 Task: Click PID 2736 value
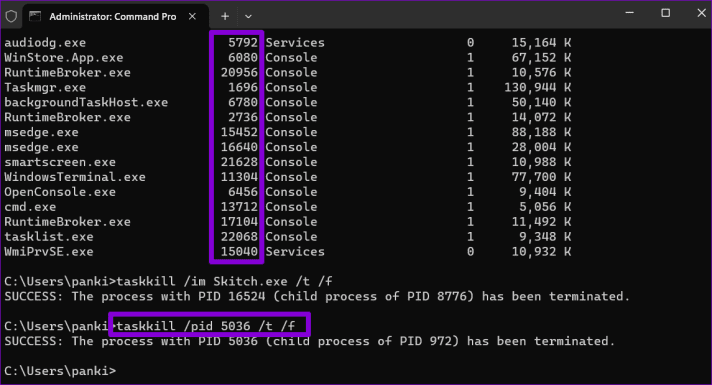(x=243, y=118)
